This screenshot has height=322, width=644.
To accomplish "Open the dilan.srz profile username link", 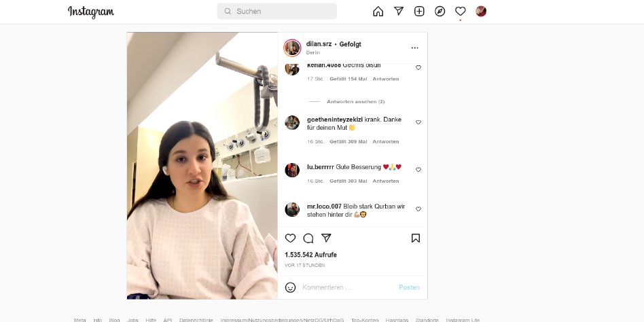I will point(319,44).
